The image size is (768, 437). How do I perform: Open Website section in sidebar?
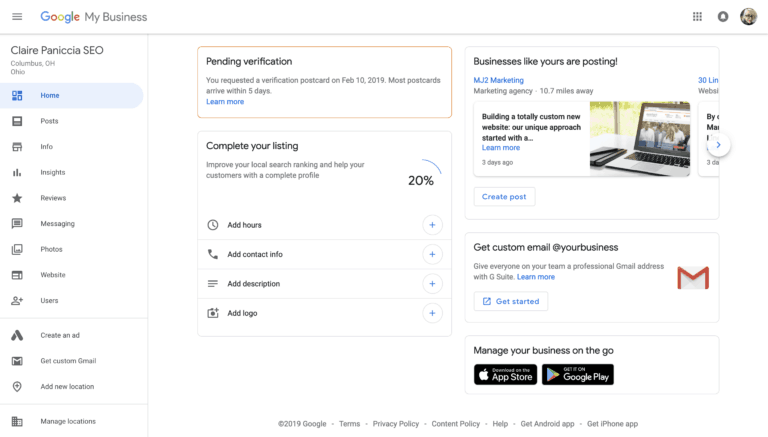pos(72,275)
